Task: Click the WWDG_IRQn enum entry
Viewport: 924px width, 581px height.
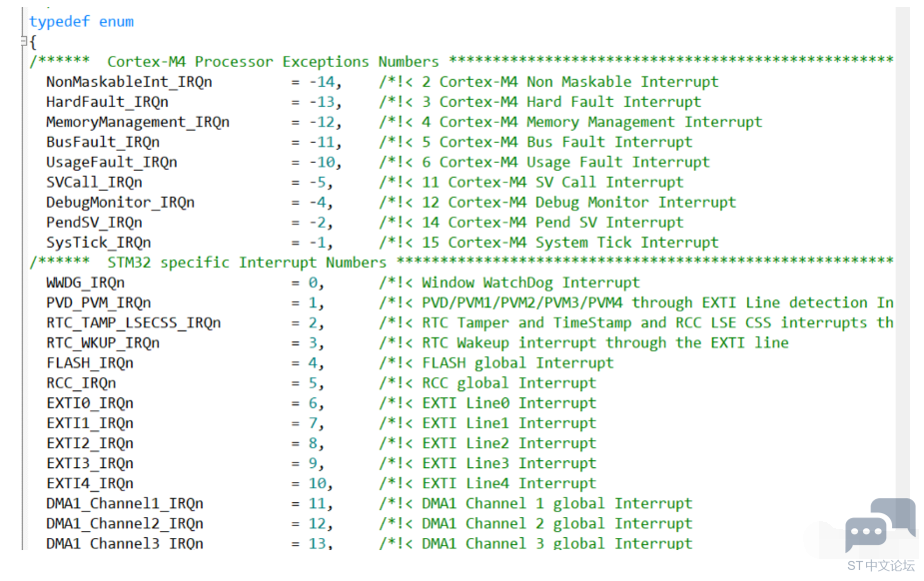Action: click(x=86, y=283)
